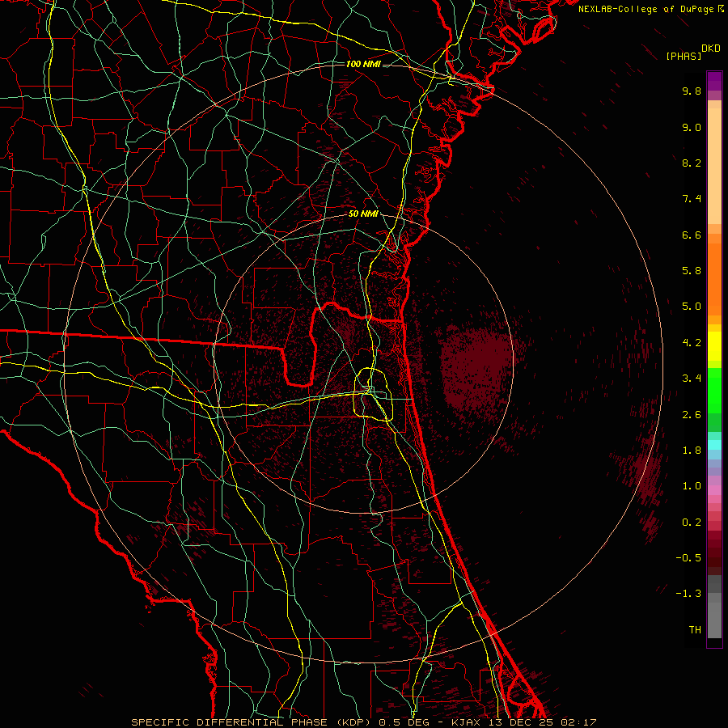
Task: Click the -1.3 scale value
Action: (x=688, y=594)
